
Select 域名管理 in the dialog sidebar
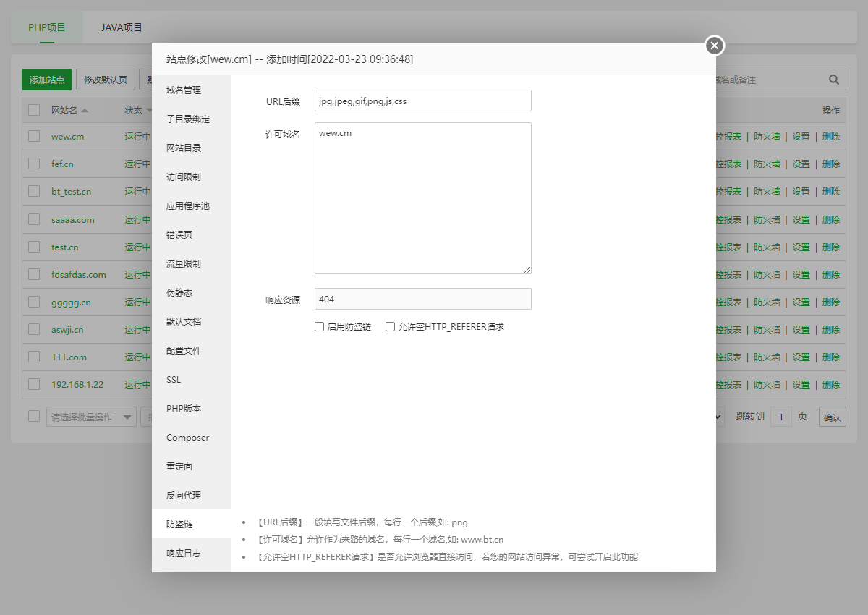point(183,90)
